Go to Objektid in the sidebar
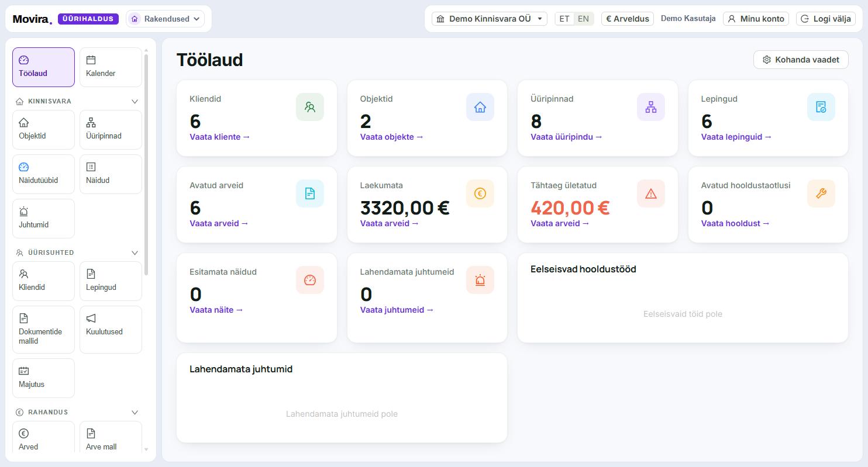Image resolution: width=868 pixels, height=467 pixels. coord(43,130)
